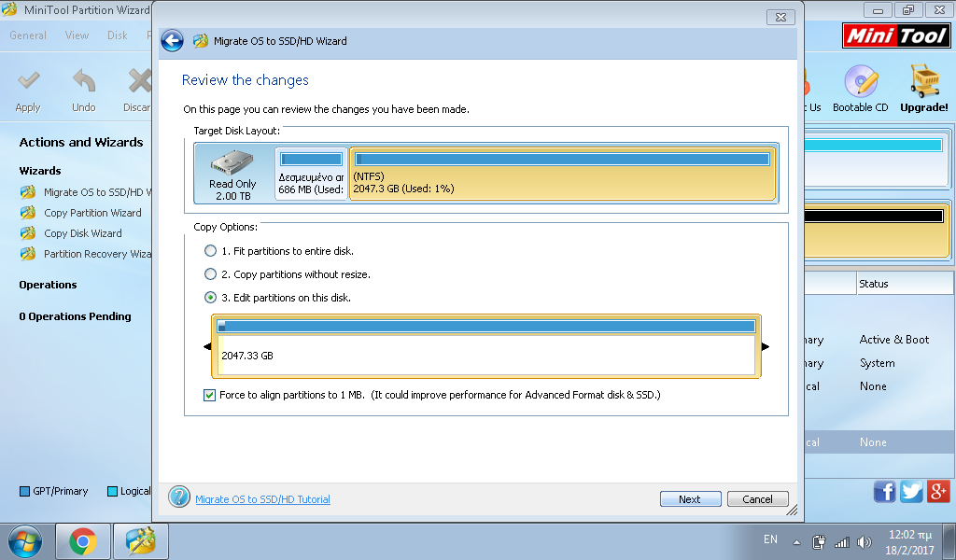This screenshot has width=956, height=560.
Task: Click the Apply checkmark toolbar icon
Action: tap(28, 80)
